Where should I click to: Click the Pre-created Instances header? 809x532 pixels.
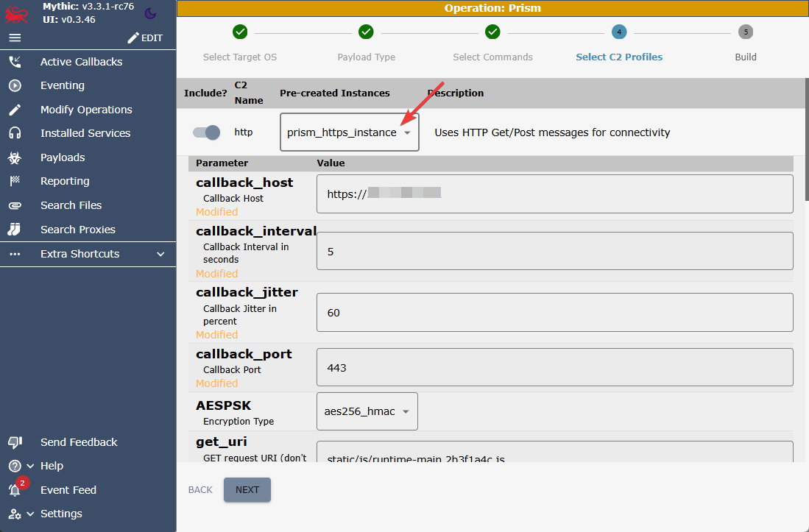click(335, 93)
